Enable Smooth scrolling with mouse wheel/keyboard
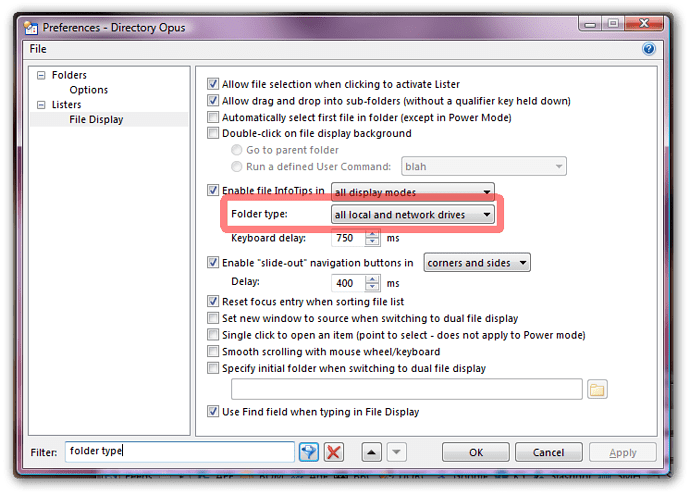 coord(213,351)
